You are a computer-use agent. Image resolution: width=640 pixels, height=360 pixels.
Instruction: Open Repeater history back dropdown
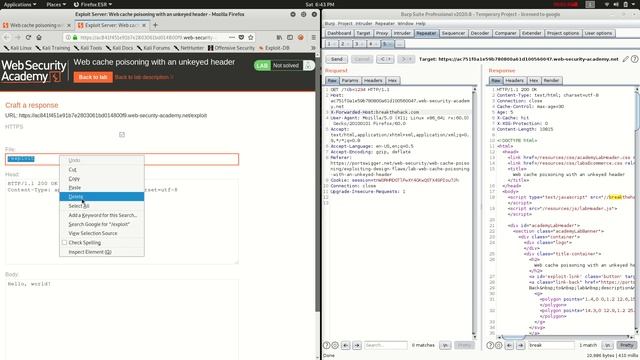(x=386, y=59)
